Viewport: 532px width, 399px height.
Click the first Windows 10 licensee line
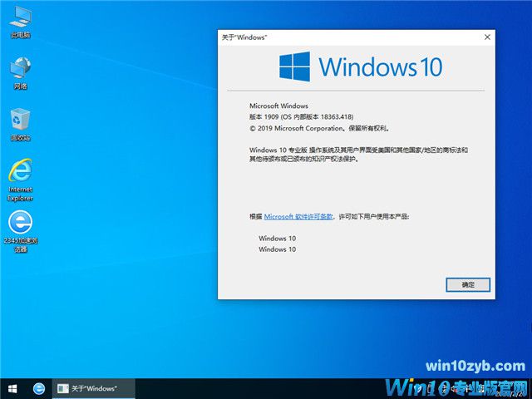pyautogui.click(x=277, y=239)
